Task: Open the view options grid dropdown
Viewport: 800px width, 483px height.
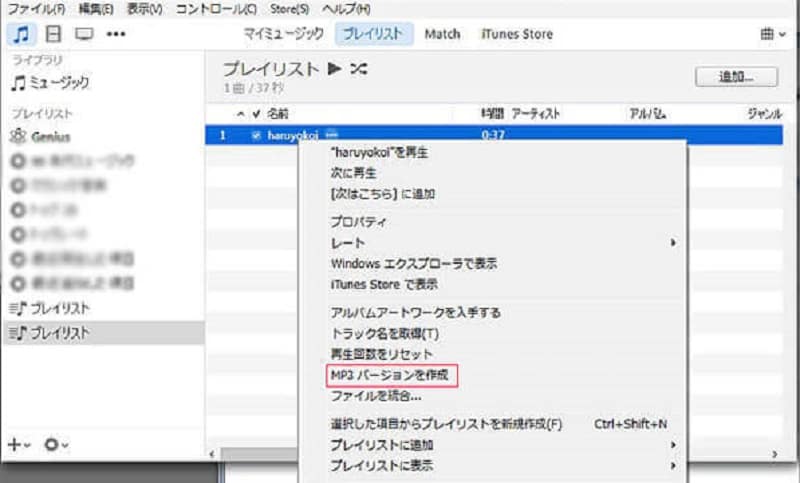Action: [772, 34]
